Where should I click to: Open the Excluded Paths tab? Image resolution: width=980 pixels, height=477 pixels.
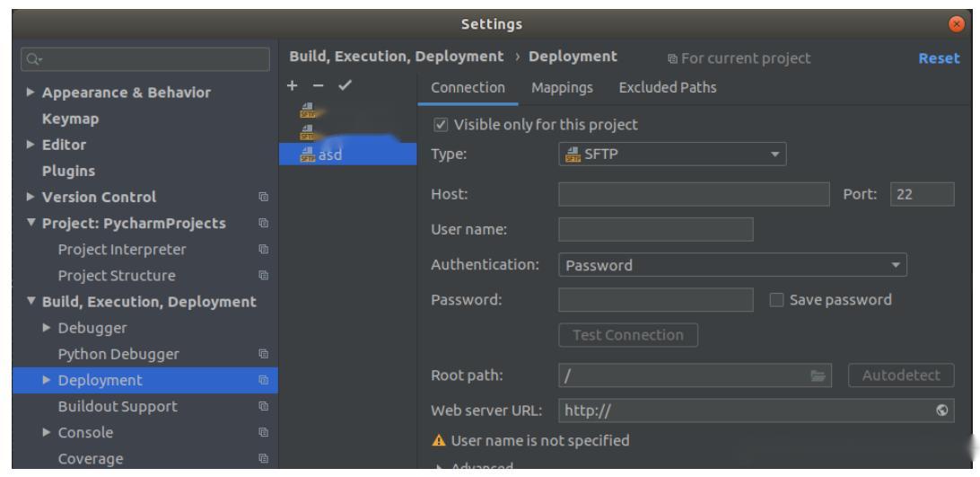pos(668,88)
